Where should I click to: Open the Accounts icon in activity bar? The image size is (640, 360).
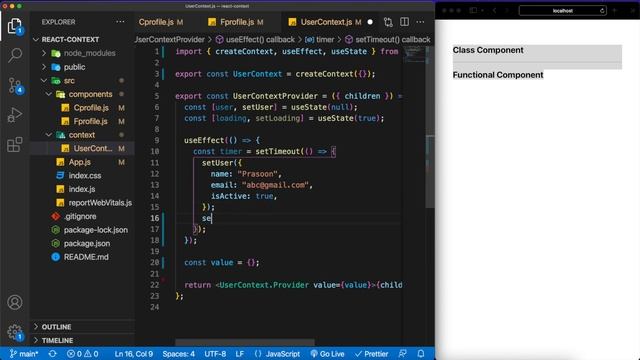pyautogui.click(x=15, y=302)
